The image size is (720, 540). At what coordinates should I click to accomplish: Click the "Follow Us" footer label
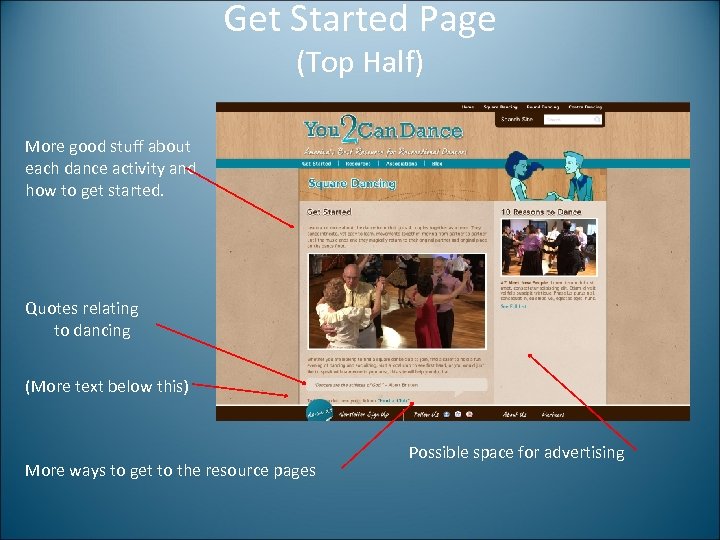426,414
